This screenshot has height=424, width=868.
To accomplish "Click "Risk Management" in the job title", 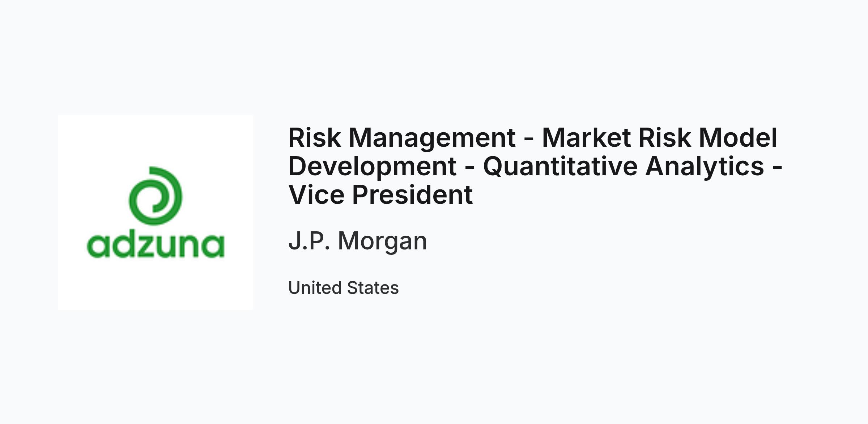I will pos(402,138).
